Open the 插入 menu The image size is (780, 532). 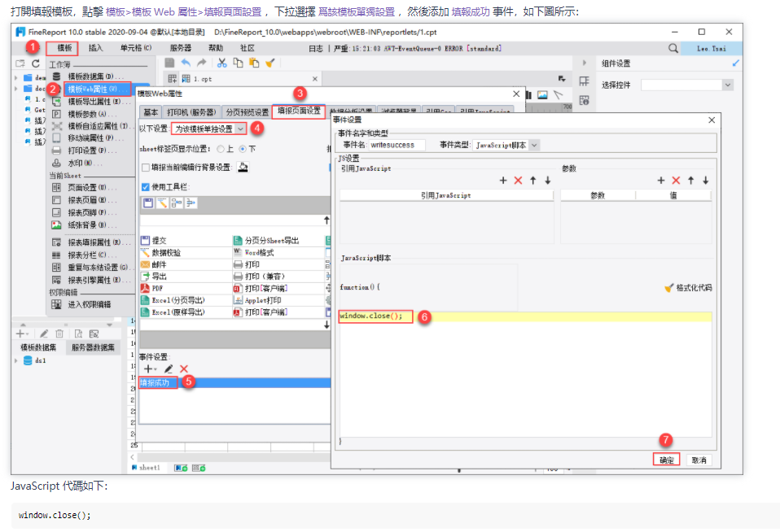click(x=95, y=48)
